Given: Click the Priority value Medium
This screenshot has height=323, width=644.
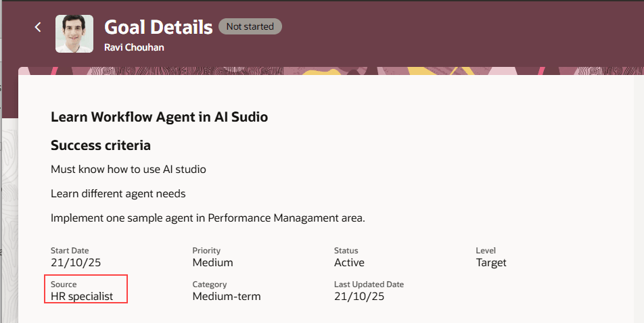Looking at the screenshot, I should (212, 262).
